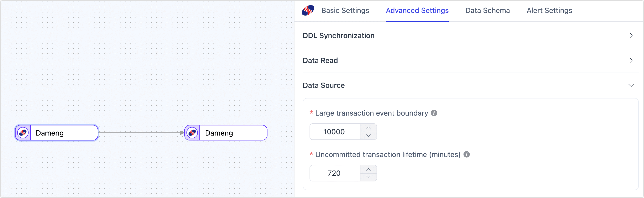Image resolution: width=644 pixels, height=198 pixels.
Task: Click the app logo icon beside the tabs
Action: (308, 10)
